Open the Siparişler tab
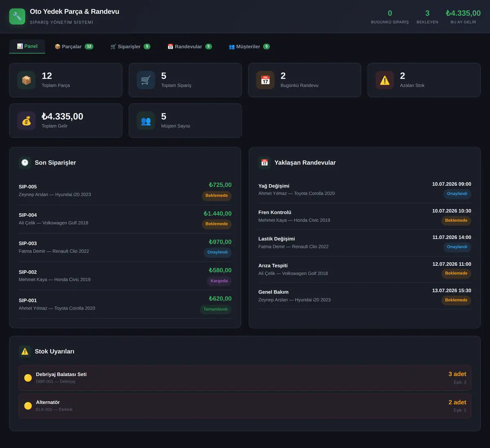This screenshot has width=490, height=448. [x=130, y=47]
